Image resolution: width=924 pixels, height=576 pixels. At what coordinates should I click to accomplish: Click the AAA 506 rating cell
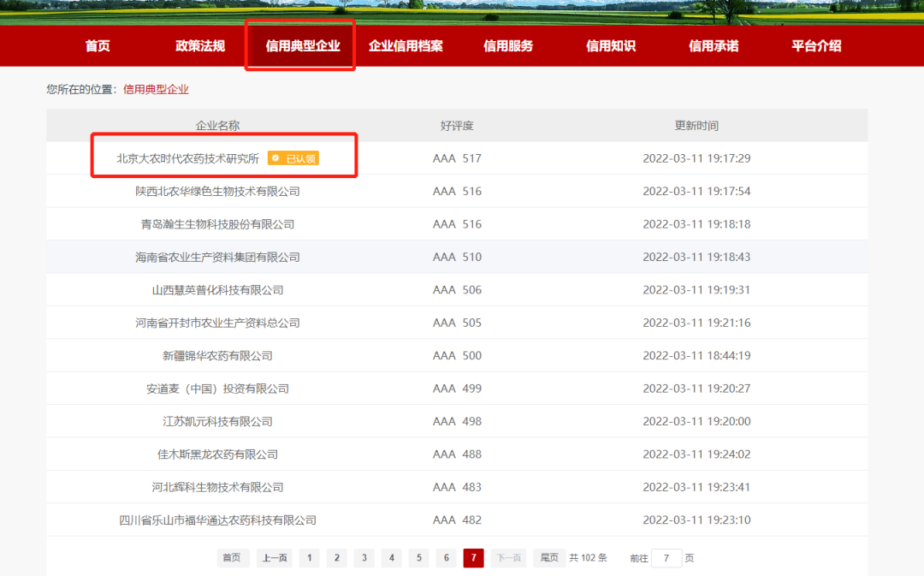[457, 290]
